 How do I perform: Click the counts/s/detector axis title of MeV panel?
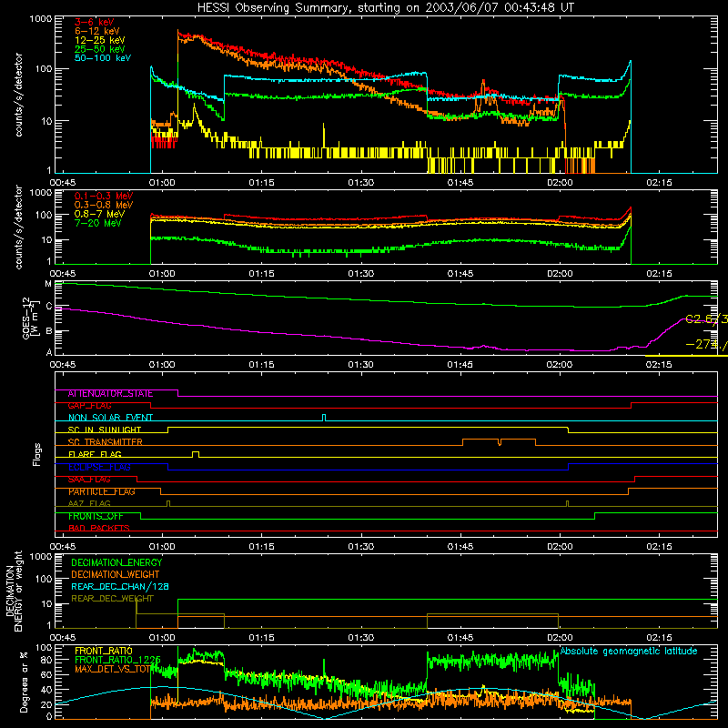pyautogui.click(x=18, y=227)
